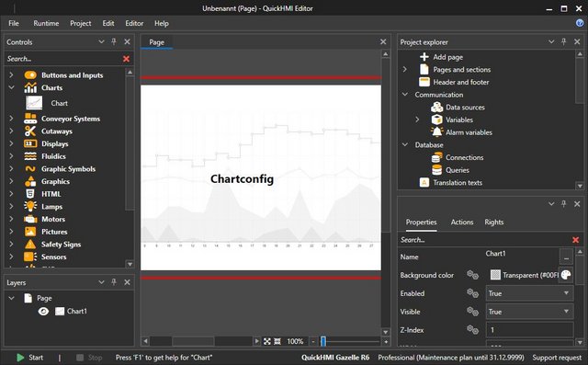This screenshot has height=365, width=588.
Task: Click binding icon next to Visible
Action: [472, 312]
